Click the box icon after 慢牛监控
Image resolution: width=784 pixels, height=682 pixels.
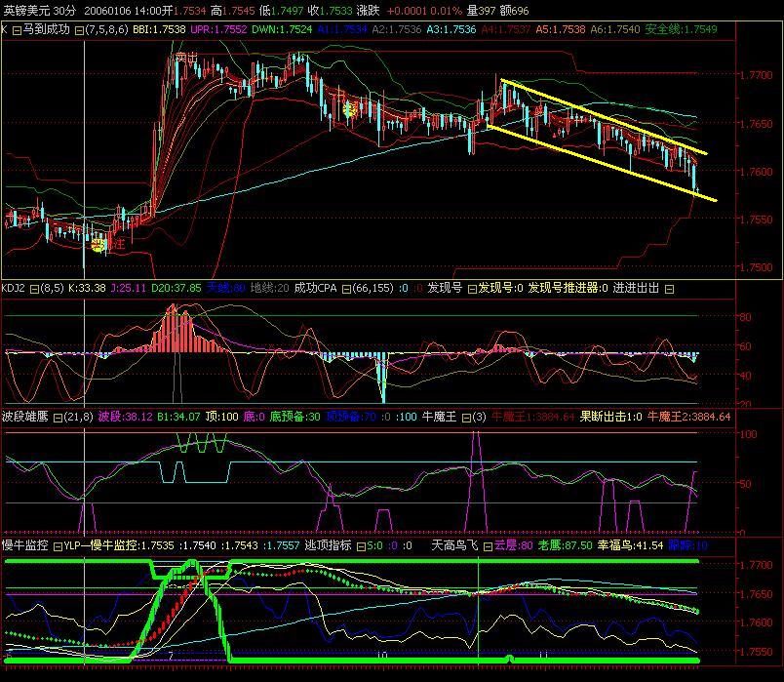tap(58, 547)
